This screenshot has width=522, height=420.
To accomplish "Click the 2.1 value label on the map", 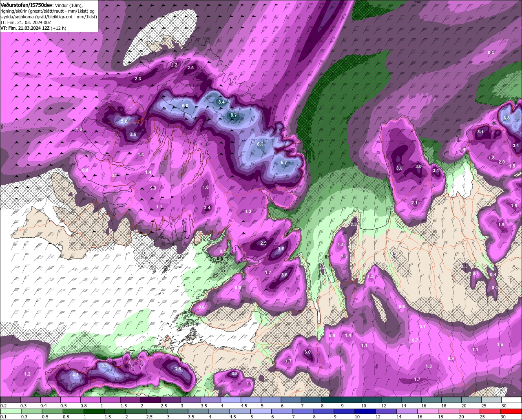I will point(415,203).
